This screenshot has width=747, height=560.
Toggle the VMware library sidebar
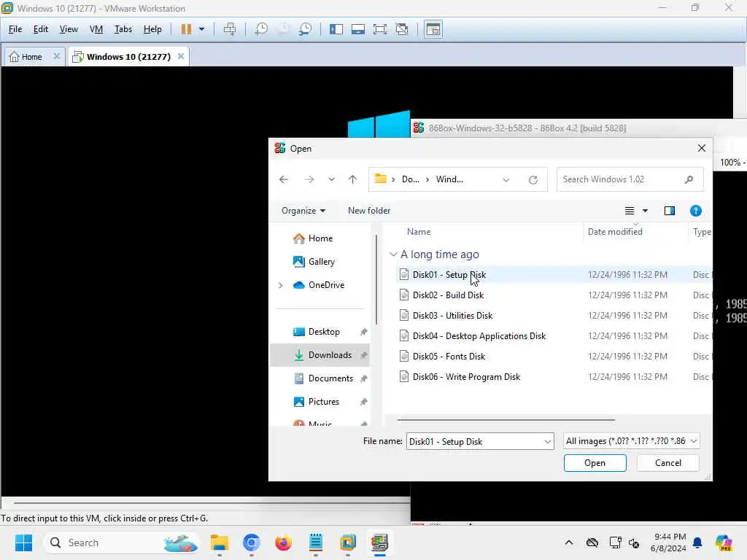tap(336, 29)
